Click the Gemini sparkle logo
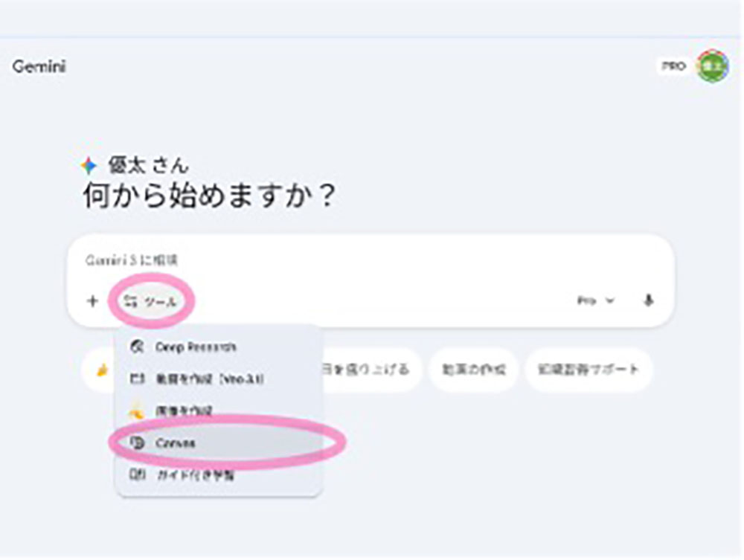 click(89, 166)
